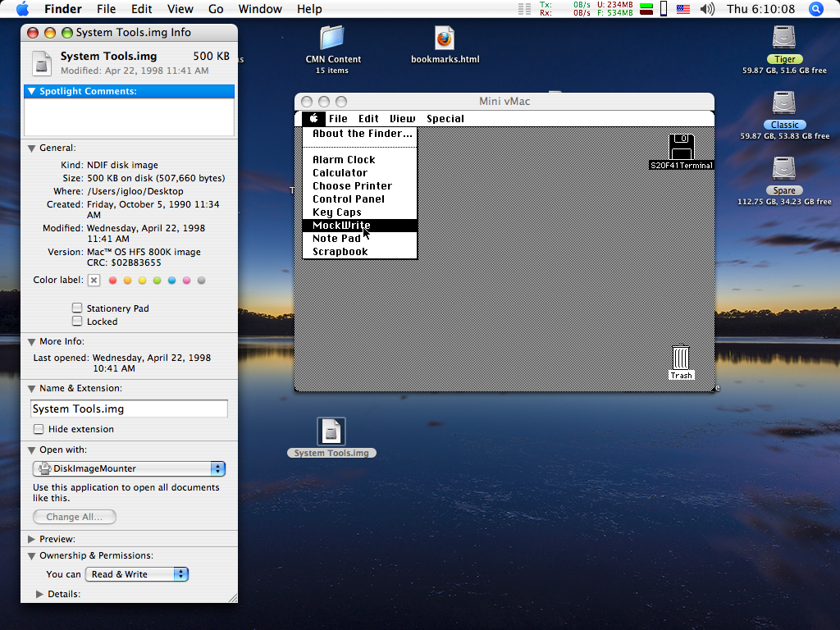Expand the Preview section

[32, 539]
